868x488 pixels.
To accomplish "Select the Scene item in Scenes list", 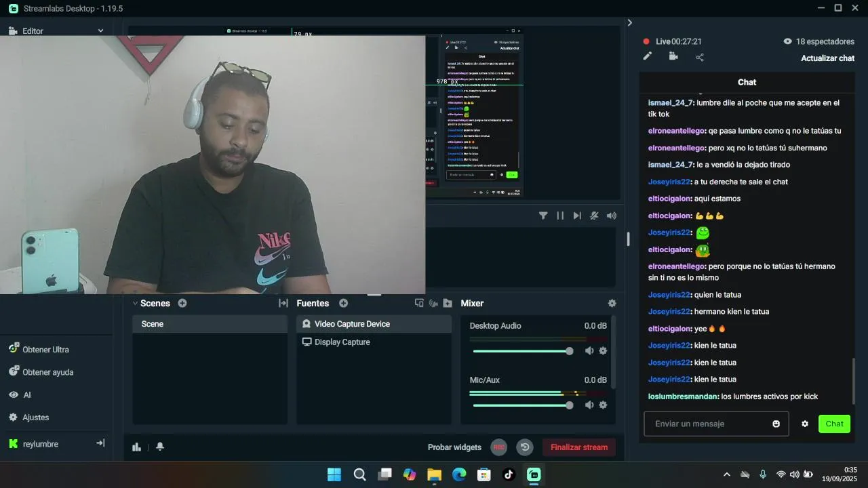I will pos(210,324).
